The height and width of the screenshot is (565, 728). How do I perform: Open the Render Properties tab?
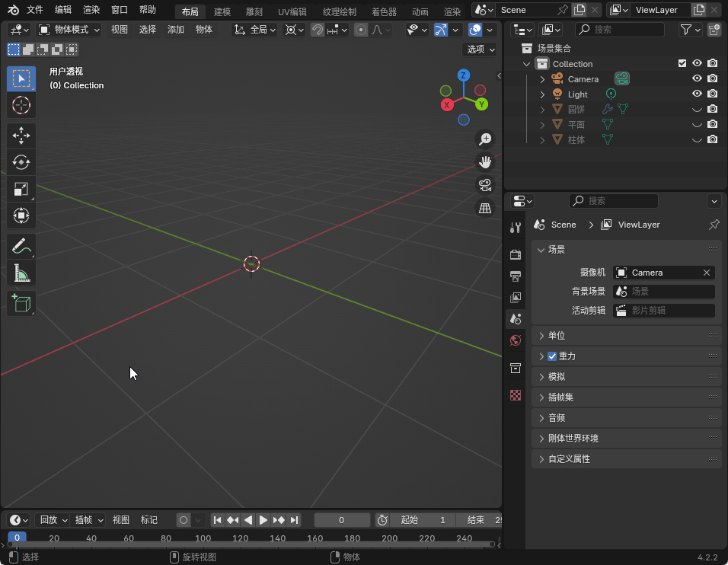(516, 255)
